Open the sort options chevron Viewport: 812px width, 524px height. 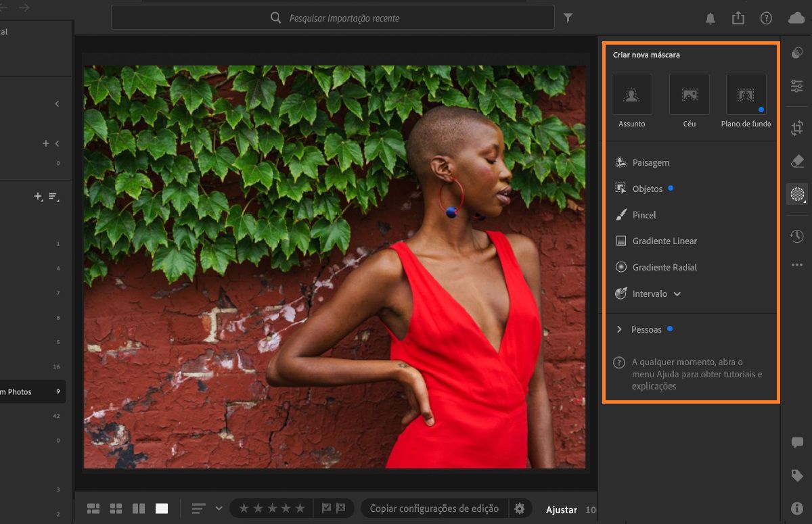[x=218, y=508]
